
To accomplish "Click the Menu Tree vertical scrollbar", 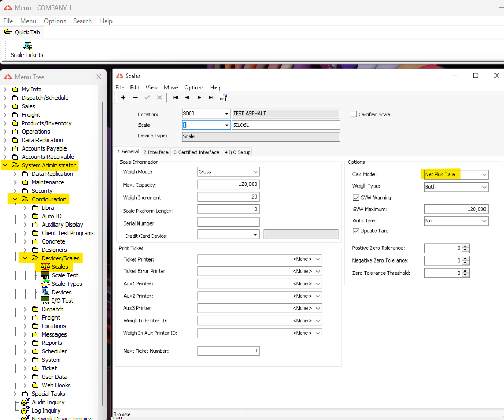I will coord(102,254).
